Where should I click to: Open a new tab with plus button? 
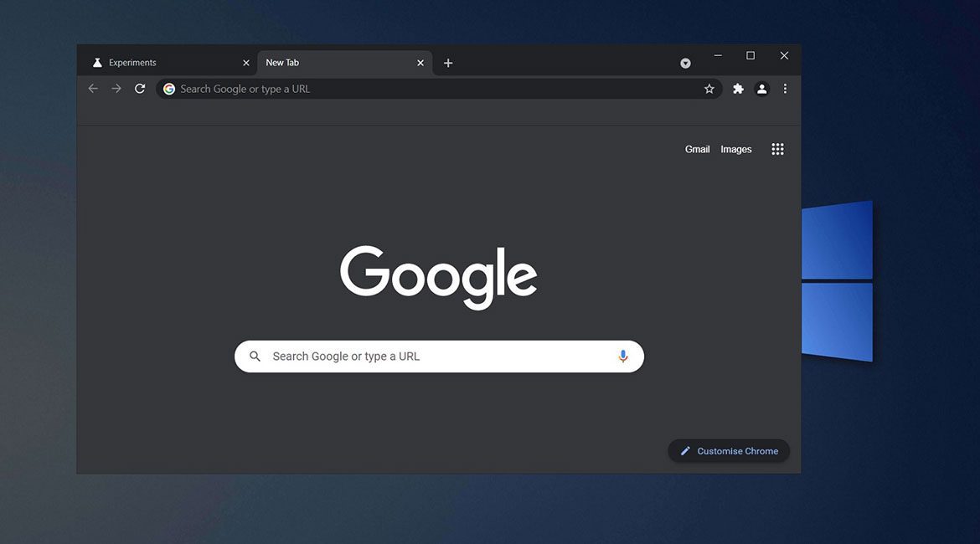point(448,63)
